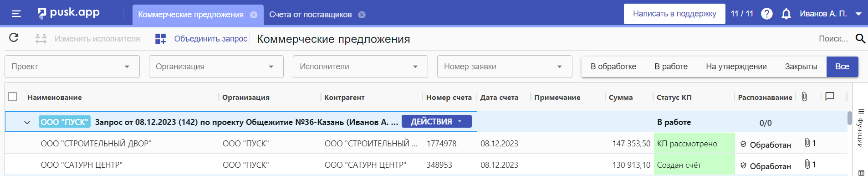Image resolution: width=868 pixels, height=176 pixels.
Task: Click В работе group status
Action: coord(674,122)
